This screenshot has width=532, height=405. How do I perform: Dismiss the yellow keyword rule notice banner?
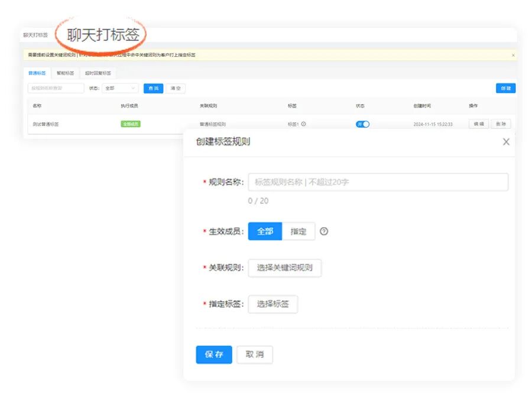click(513, 54)
